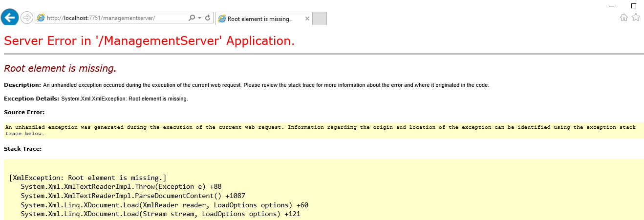Open the Home page via house icon
The width and height of the screenshot is (644, 220).
pos(624,18)
